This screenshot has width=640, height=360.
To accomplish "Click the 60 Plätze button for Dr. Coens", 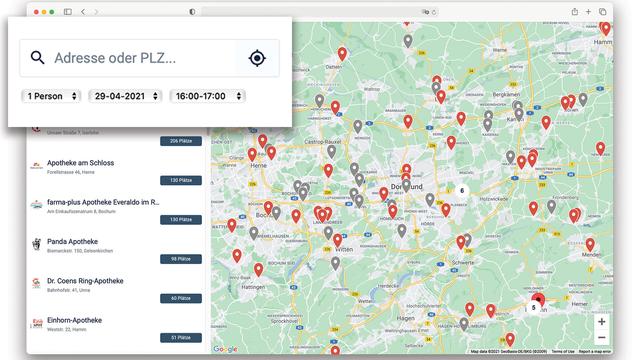I will 181,298.
